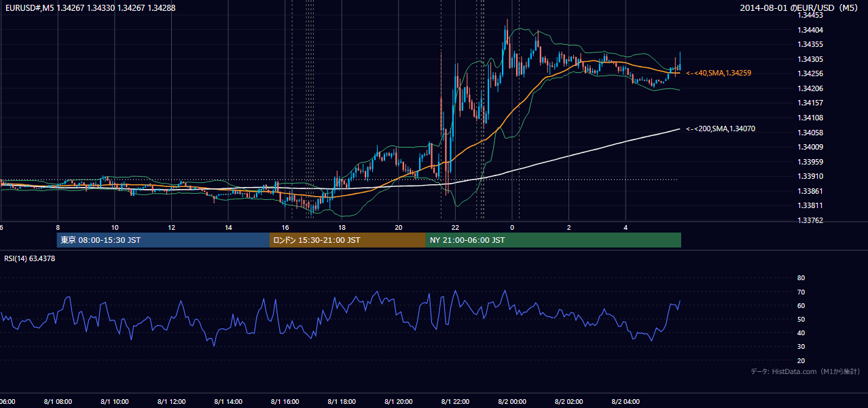
Task: Select the NY 21:00-06:00 JST session bar
Action: pyautogui.click(x=554, y=240)
